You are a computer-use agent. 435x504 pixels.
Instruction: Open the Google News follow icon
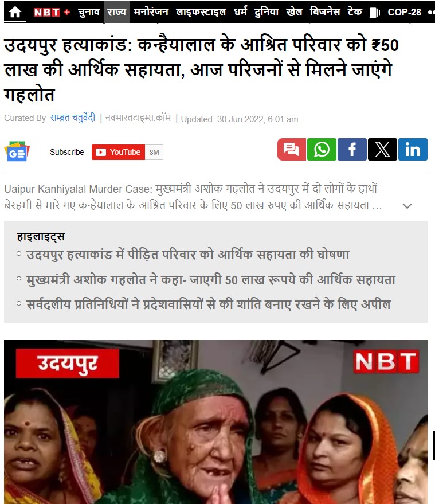pos(17,151)
